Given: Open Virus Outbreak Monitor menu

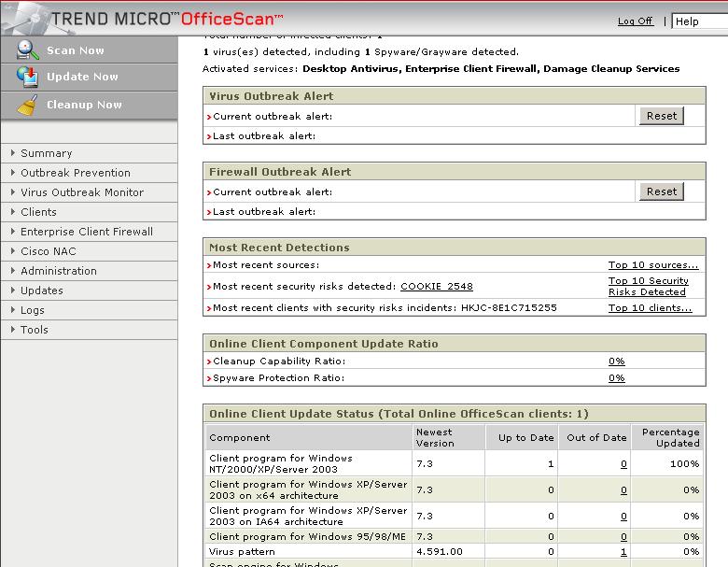Looking at the screenshot, I should 82,192.
